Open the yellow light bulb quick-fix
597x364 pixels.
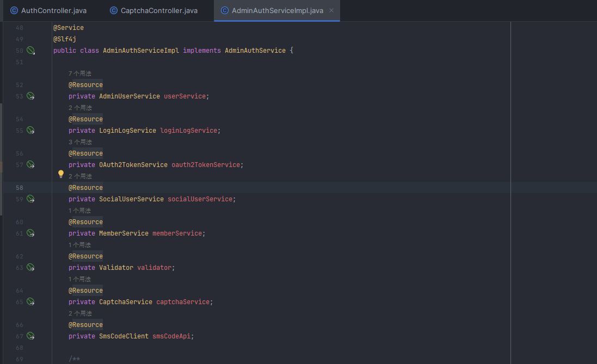click(x=61, y=175)
